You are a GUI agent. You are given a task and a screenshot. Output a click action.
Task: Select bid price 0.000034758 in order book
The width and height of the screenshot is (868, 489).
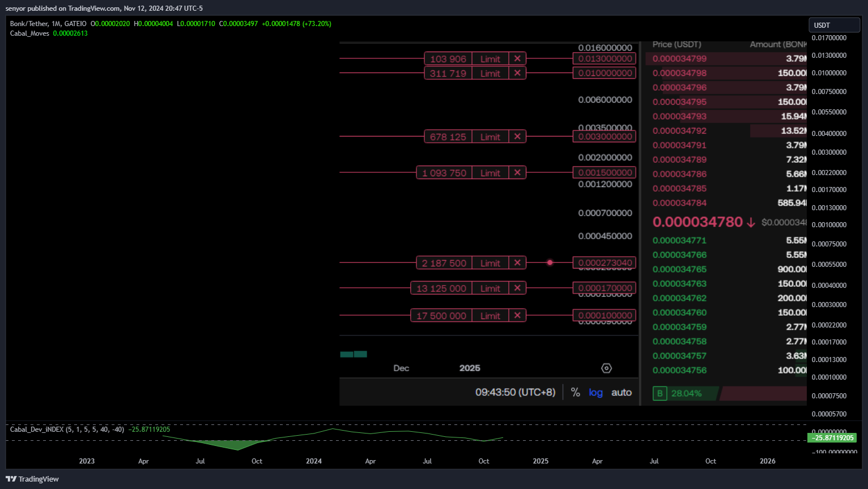click(679, 342)
